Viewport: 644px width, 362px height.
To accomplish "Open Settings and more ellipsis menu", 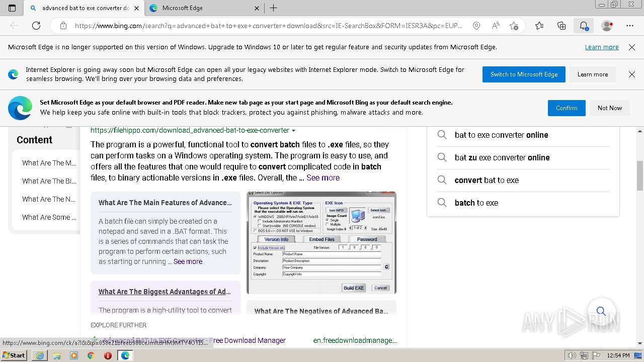I will [x=629, y=26].
